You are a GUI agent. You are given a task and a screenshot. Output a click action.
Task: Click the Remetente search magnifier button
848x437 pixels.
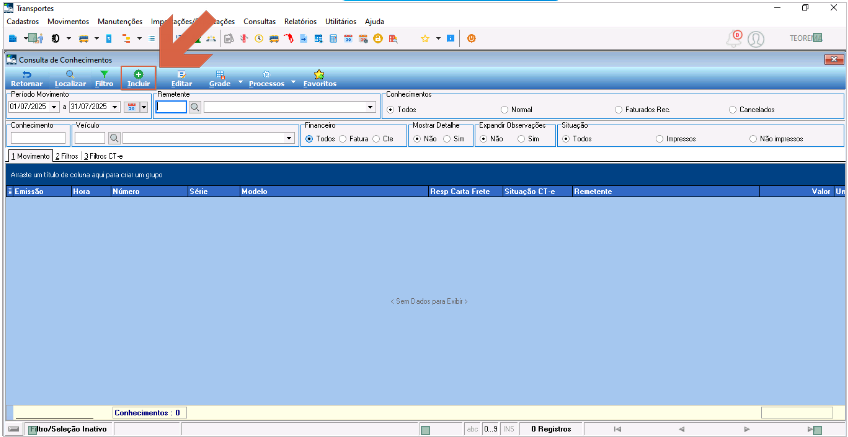pyautogui.click(x=195, y=107)
